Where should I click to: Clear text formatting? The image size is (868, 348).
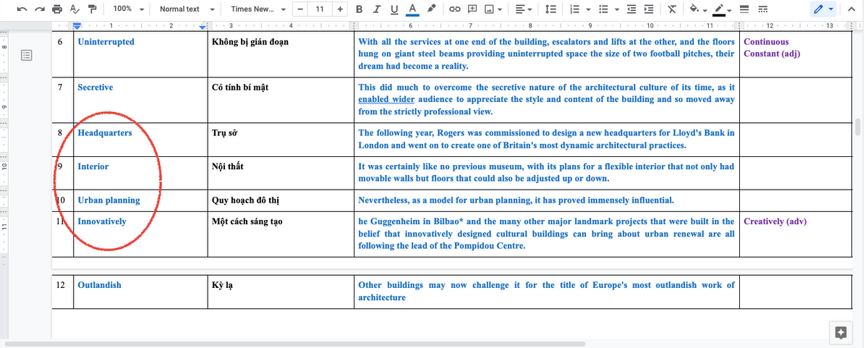coord(672,9)
